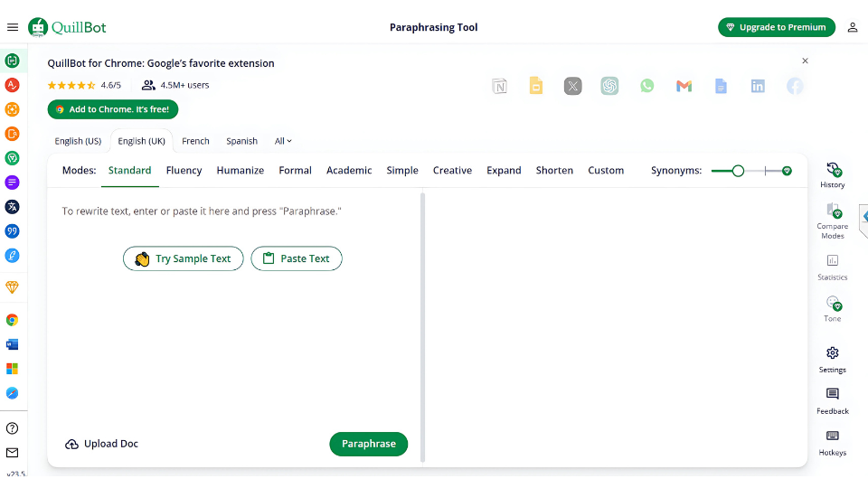Open the Settings gear panel

tap(832, 361)
